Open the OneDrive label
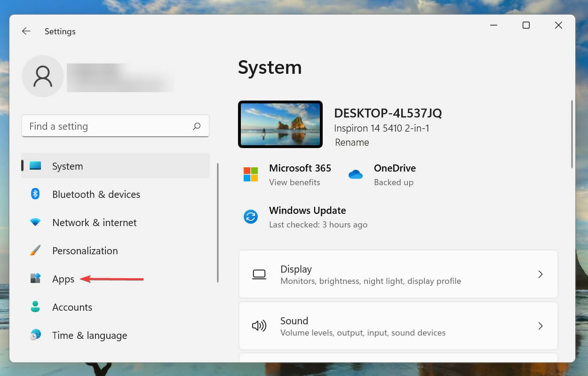The width and height of the screenshot is (588, 376). (395, 168)
